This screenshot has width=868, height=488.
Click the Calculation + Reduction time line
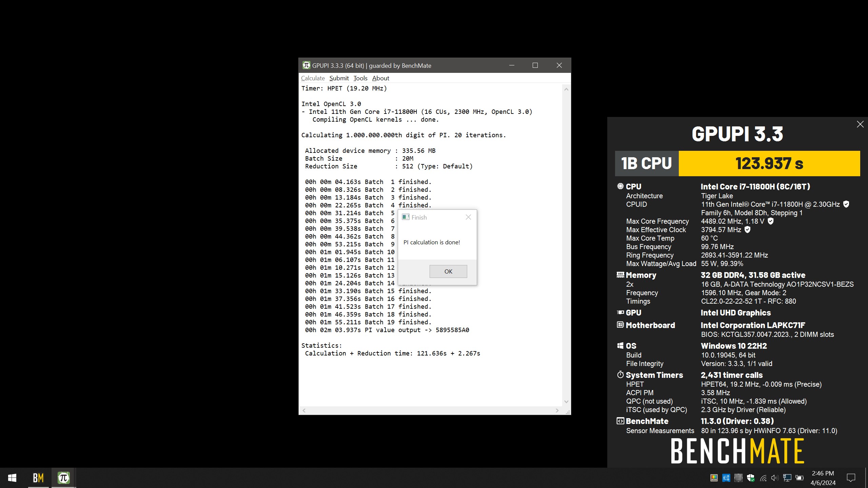pyautogui.click(x=392, y=353)
